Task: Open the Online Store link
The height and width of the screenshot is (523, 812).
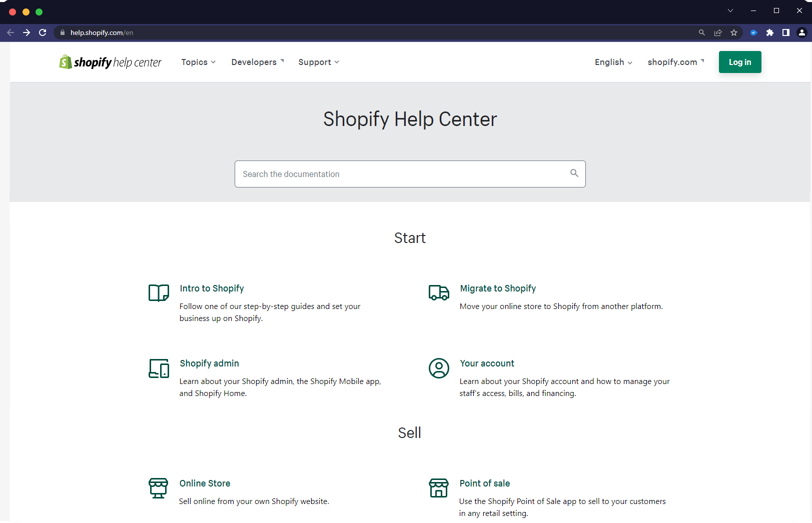Action: (x=205, y=483)
